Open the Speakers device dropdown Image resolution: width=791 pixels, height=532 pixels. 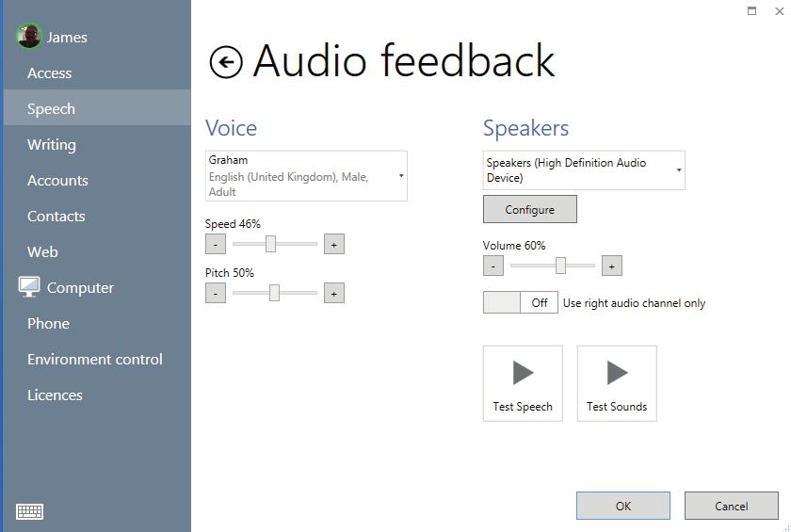(584, 170)
